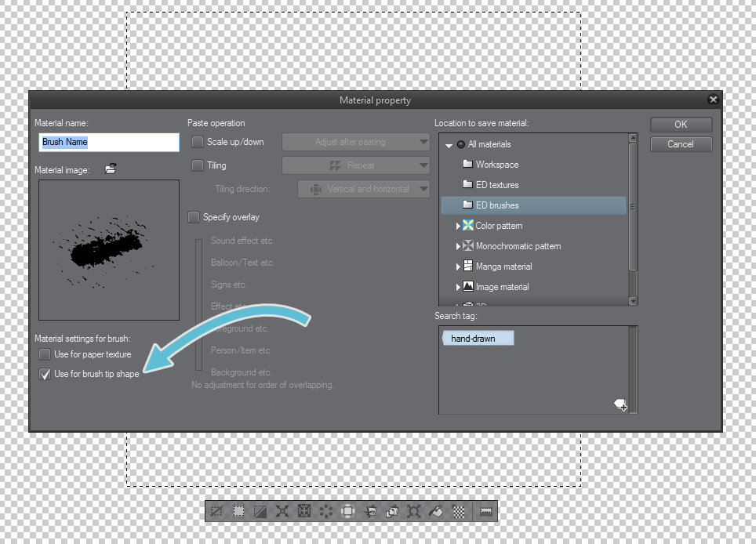Click Cancel button
Screen dimensions: 756x544
[681, 144]
